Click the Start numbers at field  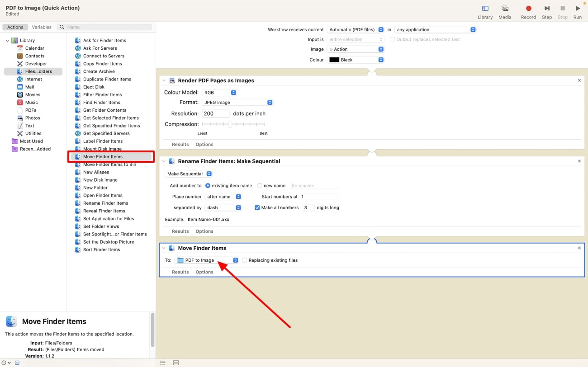pos(319,197)
